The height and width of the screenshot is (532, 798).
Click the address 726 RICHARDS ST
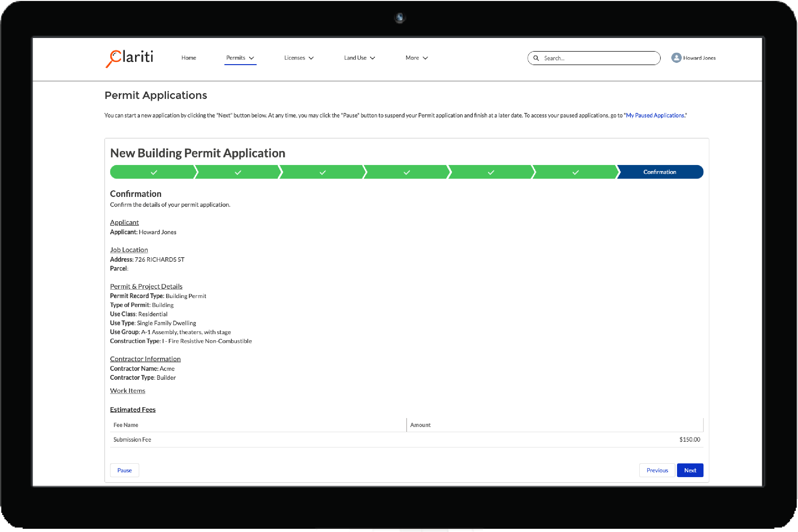tap(160, 259)
